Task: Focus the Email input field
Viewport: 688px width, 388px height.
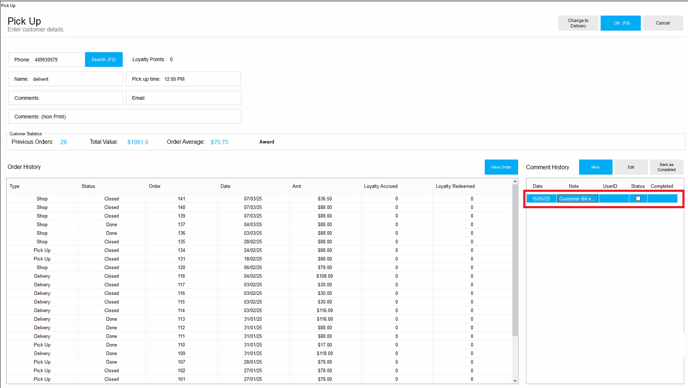Action: 183,98
